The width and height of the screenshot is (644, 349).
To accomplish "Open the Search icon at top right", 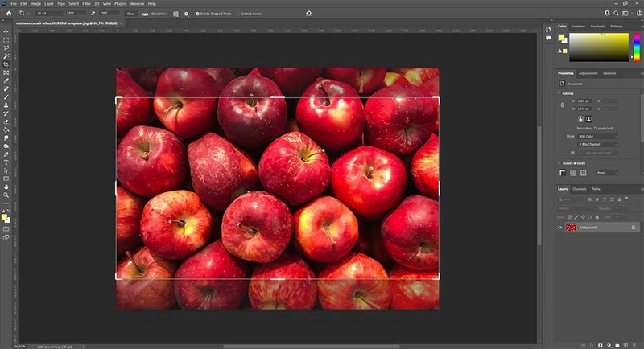I will 616,13.
